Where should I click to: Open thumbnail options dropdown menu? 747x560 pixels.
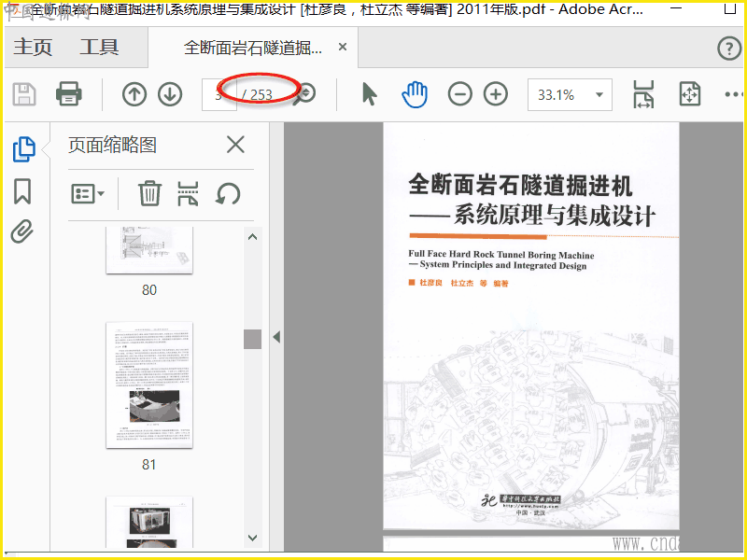88,194
